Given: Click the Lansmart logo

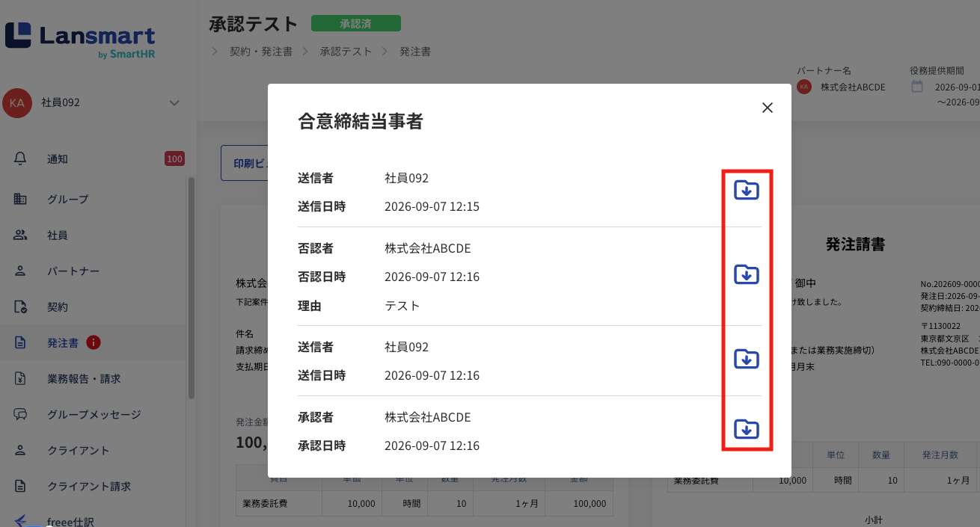Looking at the screenshot, I should [x=80, y=40].
